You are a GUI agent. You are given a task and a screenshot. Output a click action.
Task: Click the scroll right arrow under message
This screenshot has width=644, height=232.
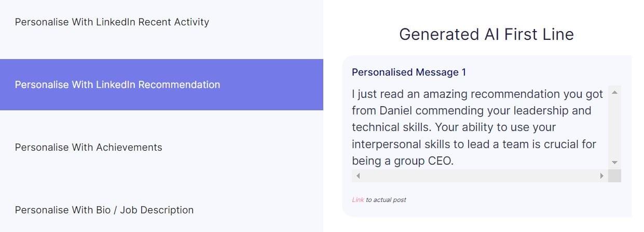(601, 176)
